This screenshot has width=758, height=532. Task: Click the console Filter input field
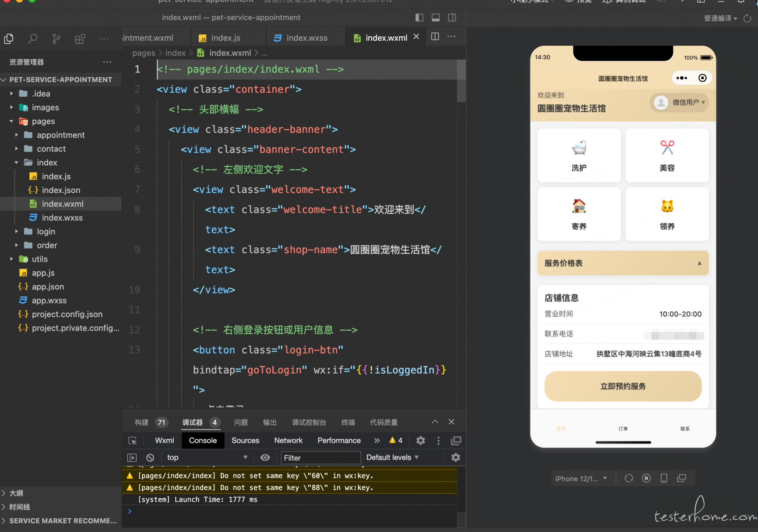[x=321, y=458]
